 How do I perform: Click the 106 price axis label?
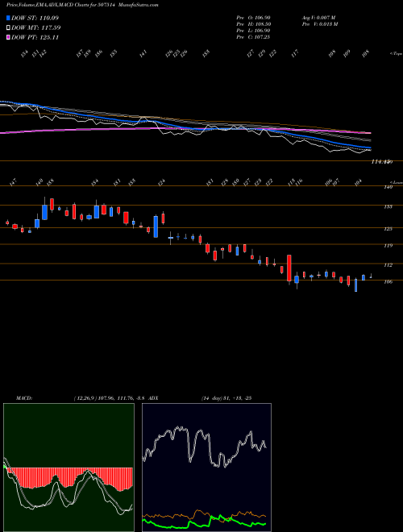point(388,281)
